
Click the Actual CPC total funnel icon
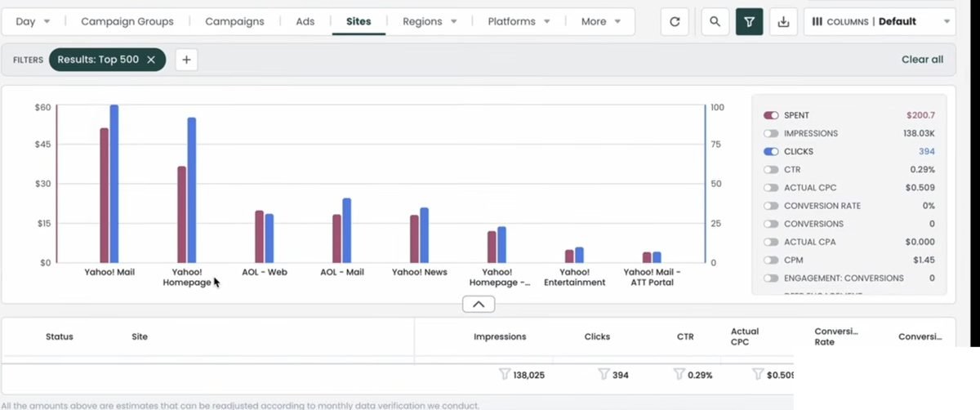point(758,375)
